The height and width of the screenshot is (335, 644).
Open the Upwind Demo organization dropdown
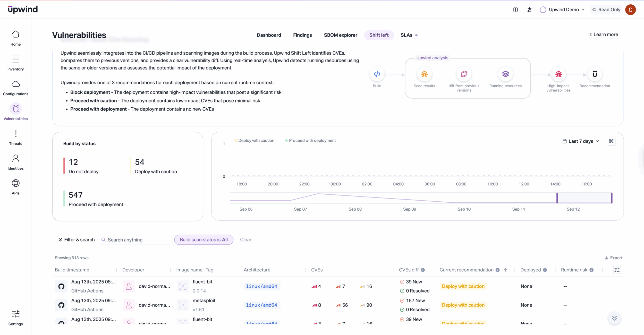[562, 10]
